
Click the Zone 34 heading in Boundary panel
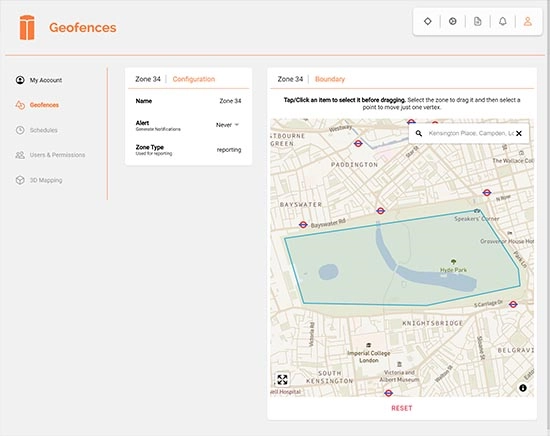pos(290,79)
